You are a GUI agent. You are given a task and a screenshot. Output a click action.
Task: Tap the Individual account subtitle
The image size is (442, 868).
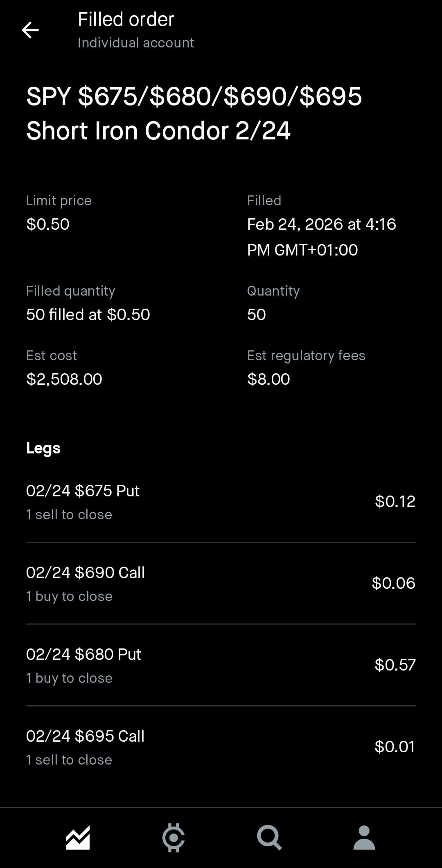(135, 43)
